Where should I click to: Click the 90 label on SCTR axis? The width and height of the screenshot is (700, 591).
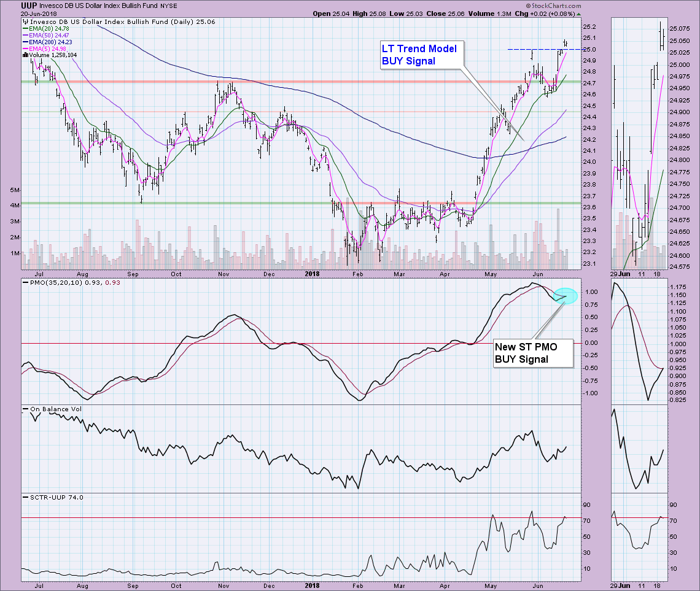point(586,505)
